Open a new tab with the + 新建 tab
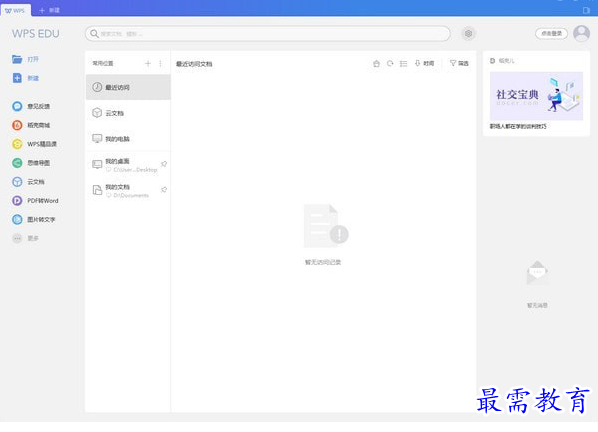The image size is (598, 432). 50,10
